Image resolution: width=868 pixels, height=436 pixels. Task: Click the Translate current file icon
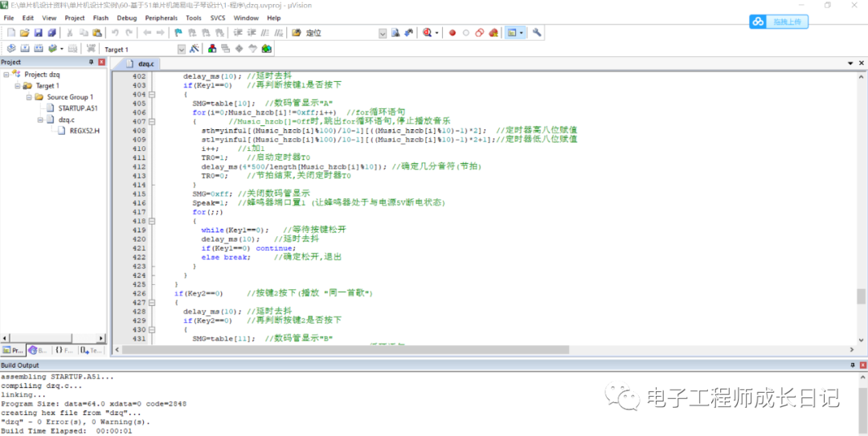point(10,49)
